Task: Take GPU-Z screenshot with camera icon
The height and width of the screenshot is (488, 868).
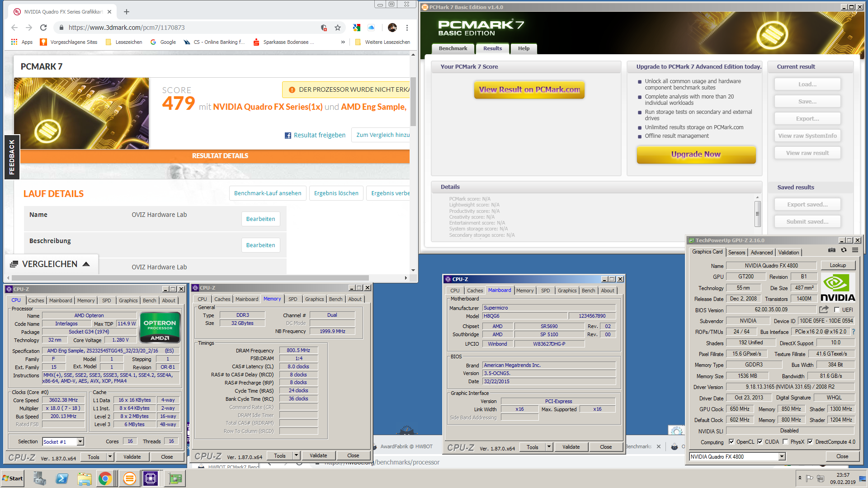Action: (832, 250)
